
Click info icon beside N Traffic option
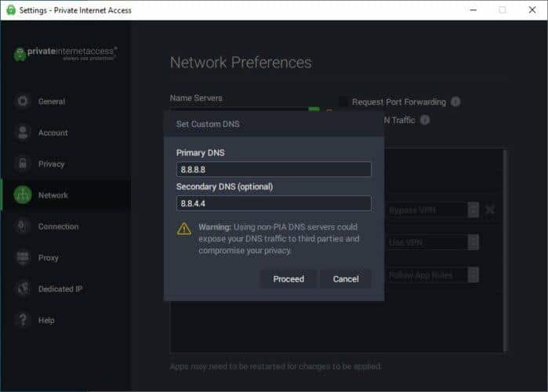click(425, 120)
